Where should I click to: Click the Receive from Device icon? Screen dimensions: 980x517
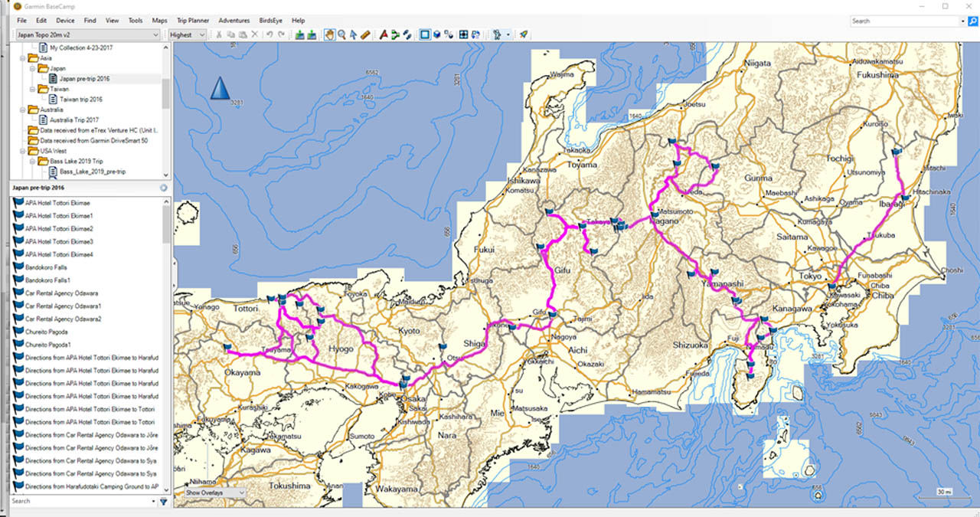[312, 34]
